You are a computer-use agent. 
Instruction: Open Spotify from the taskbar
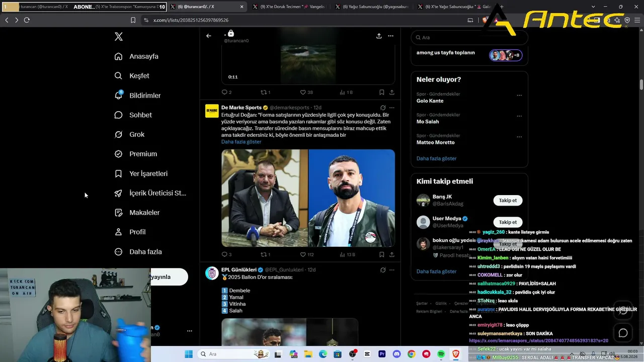441,354
